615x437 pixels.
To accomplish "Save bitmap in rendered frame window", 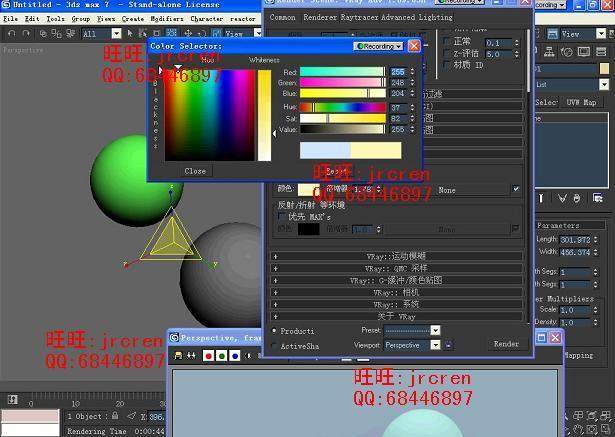I will pyautogui.click(x=178, y=355).
